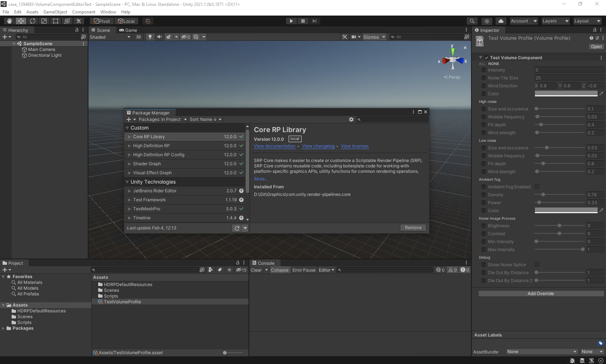The width and height of the screenshot is (606, 364).
Task: Save project search to favorites star
Action: click(x=229, y=270)
